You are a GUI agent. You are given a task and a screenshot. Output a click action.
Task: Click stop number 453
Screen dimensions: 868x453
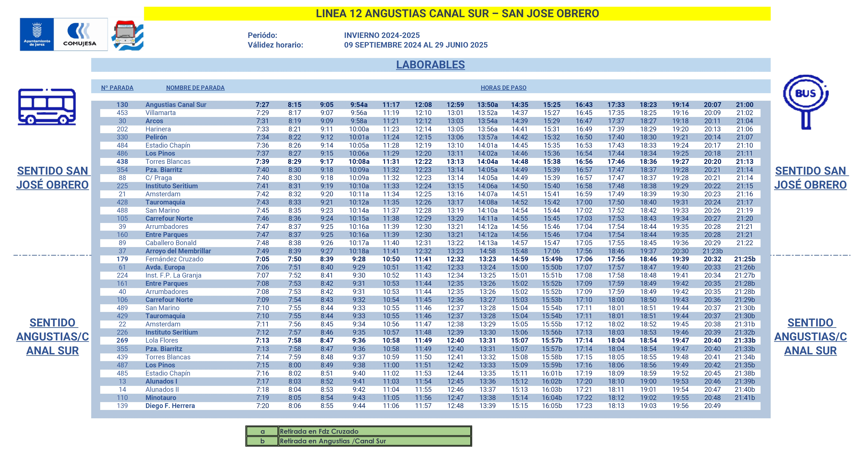tap(122, 113)
